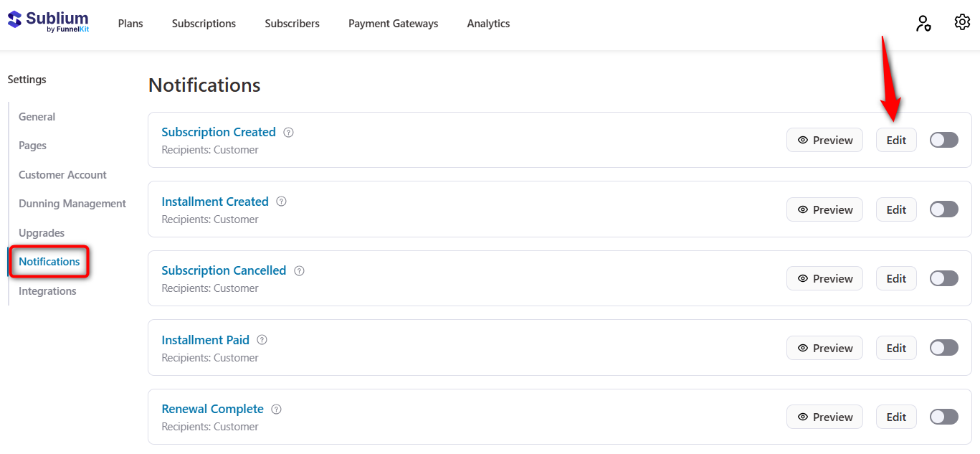This screenshot has width=980, height=454.
Task: Click the eye icon in Renewal Complete's Preview
Action: (x=803, y=416)
